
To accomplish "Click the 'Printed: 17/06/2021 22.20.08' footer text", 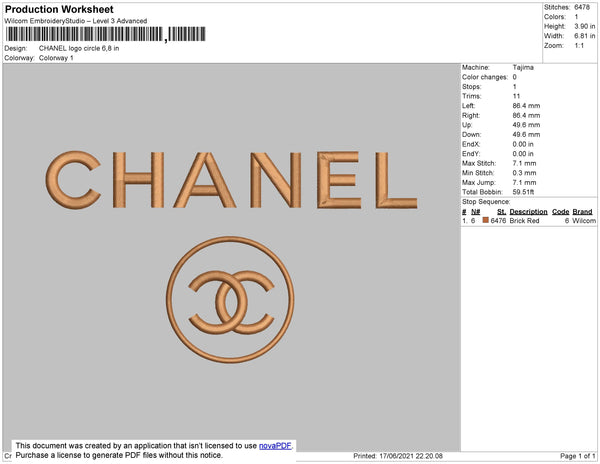I will pyautogui.click(x=398, y=456).
